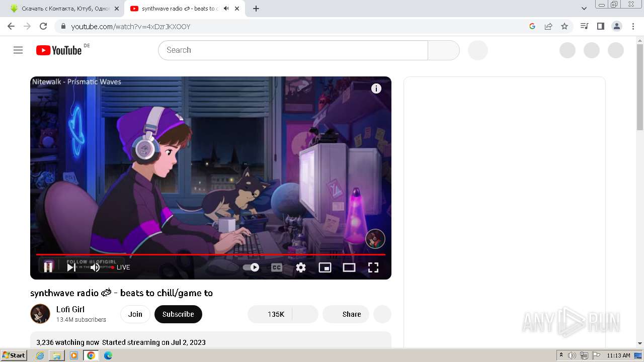The image size is (644, 362).
Task: Go to the YouTube home logo
Action: pyautogui.click(x=59, y=50)
